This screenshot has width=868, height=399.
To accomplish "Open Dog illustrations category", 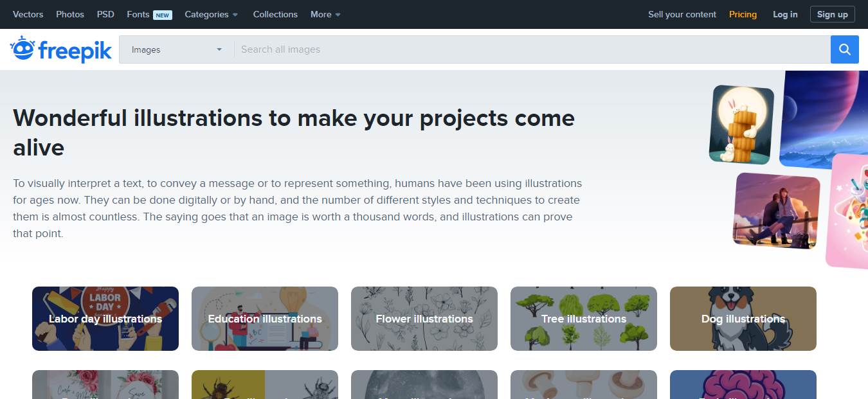I will click(743, 319).
